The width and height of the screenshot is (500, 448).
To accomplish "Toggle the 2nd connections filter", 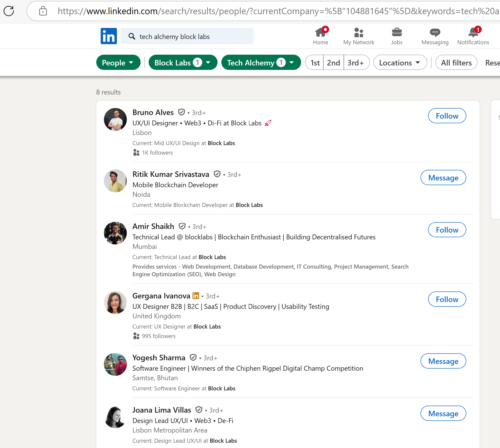I will (x=333, y=63).
